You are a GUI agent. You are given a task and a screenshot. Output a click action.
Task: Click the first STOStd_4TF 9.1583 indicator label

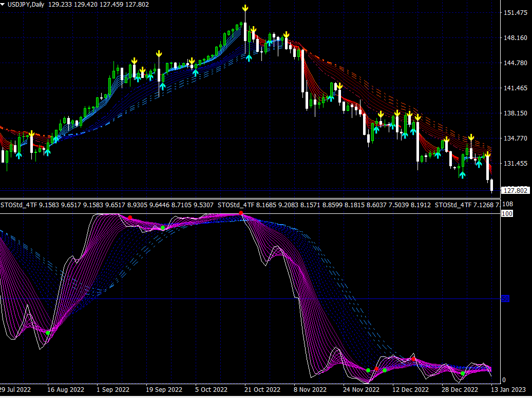[x=107, y=205]
